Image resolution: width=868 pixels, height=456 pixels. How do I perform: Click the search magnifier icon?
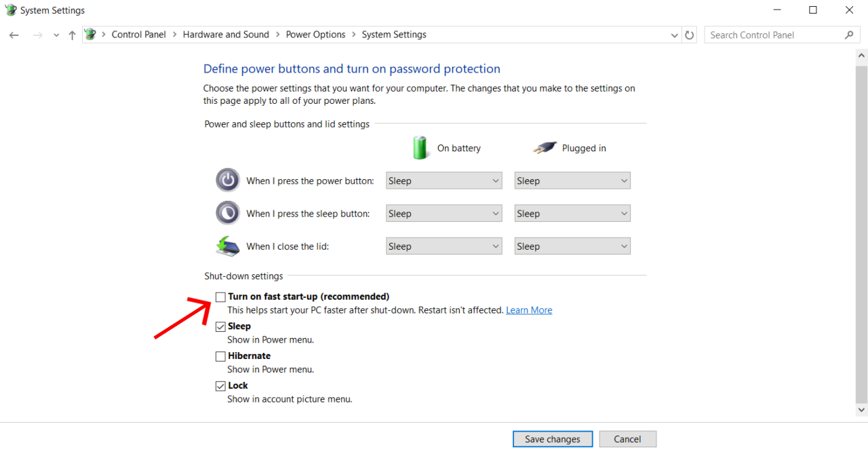849,35
